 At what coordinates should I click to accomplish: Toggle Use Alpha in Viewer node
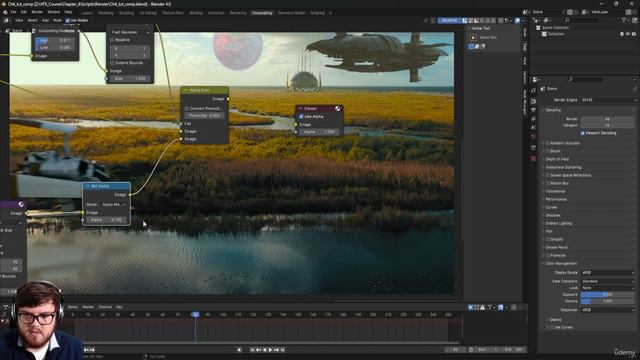click(301, 117)
